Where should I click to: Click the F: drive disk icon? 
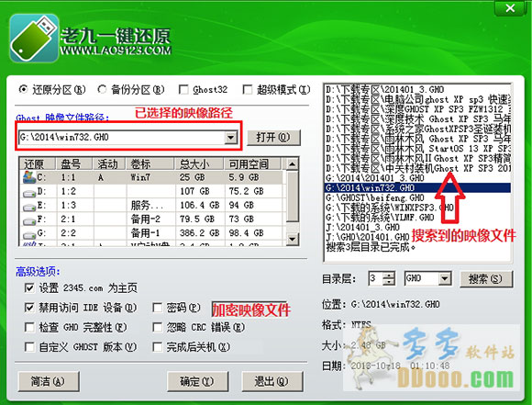(29, 220)
